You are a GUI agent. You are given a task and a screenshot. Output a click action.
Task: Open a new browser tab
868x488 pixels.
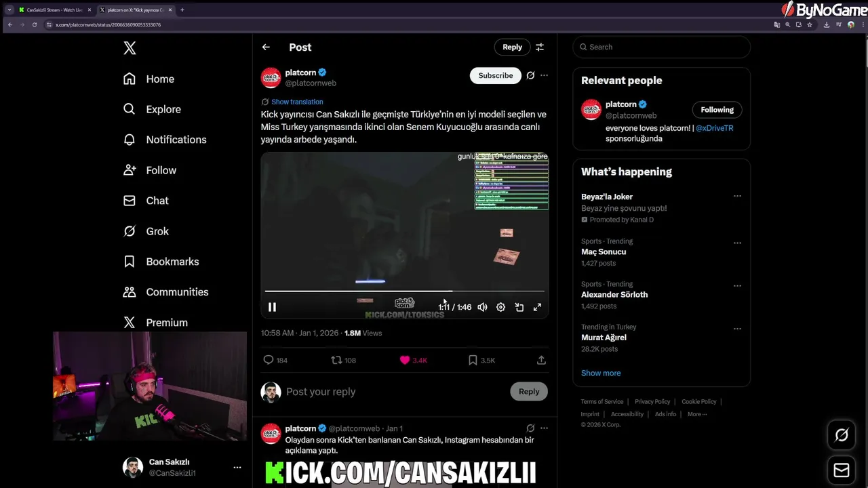182,10
